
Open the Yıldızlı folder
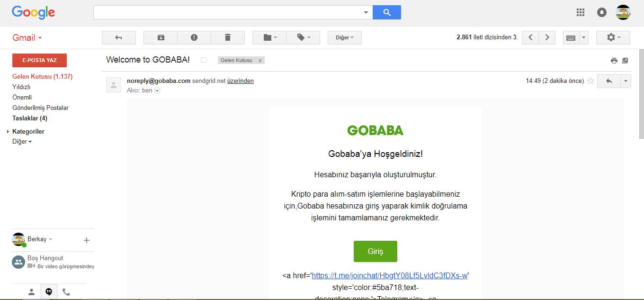pos(21,87)
